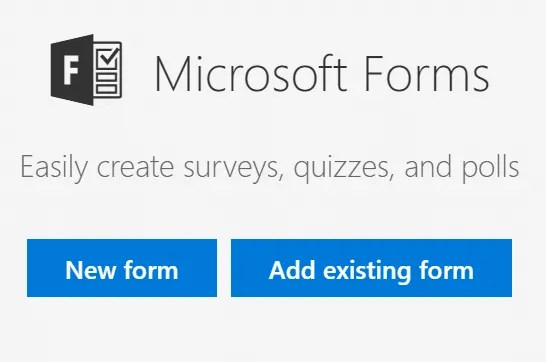This screenshot has height=362, width=546.
Task: Click the checkmark box in the Forms logo
Action: pyautogui.click(x=108, y=59)
